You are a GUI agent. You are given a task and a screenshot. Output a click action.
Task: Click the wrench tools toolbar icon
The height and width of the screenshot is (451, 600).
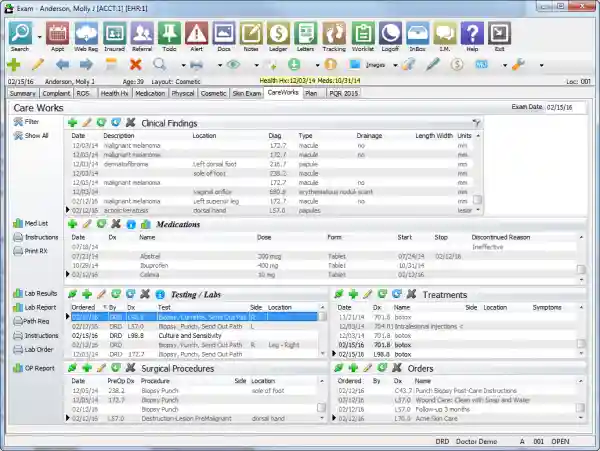pyautogui.click(x=518, y=65)
